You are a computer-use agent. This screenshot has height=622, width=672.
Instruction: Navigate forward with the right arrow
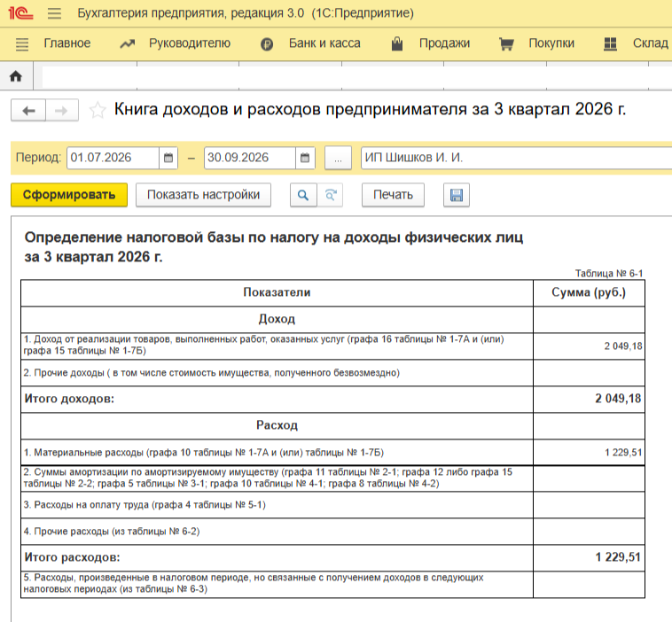[62, 111]
